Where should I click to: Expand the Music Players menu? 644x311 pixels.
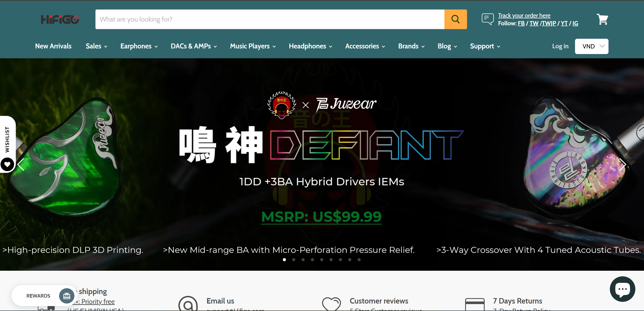point(253,46)
